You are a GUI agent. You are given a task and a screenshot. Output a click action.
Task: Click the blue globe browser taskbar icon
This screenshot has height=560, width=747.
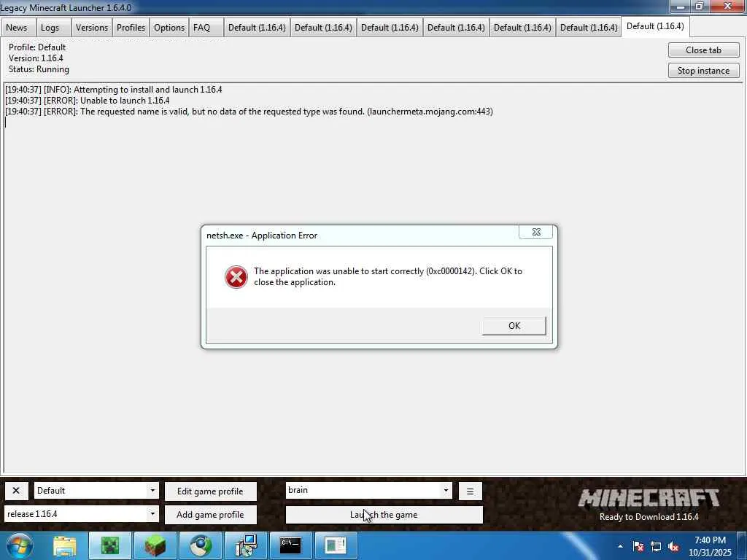pyautogui.click(x=201, y=545)
